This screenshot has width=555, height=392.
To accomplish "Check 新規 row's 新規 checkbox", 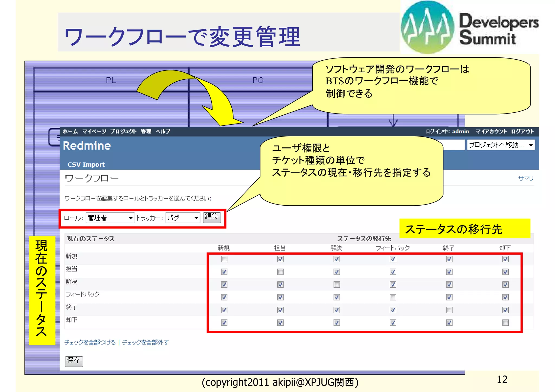I will coord(224,259).
